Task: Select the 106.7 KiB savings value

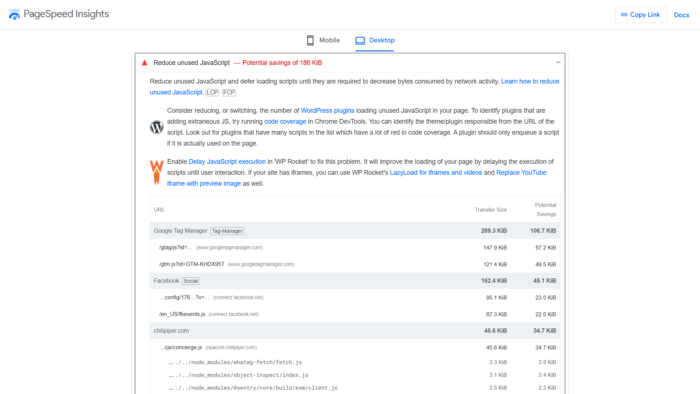Action: click(x=543, y=231)
